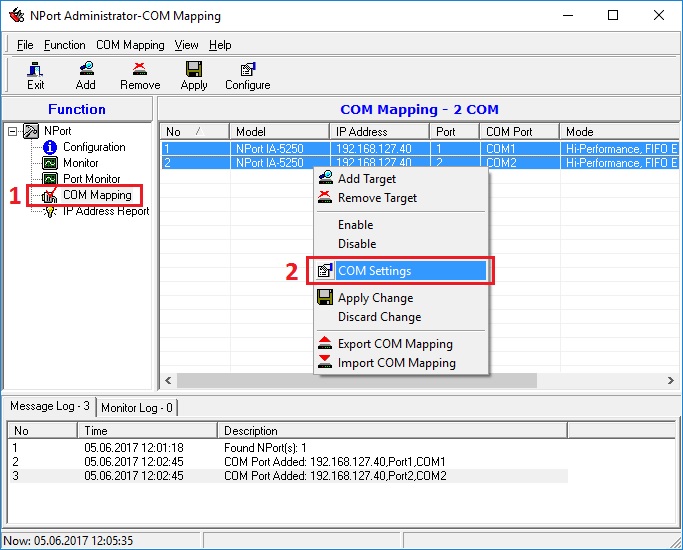Open Port Monitor in the tree
This screenshot has height=550, width=683.
[91, 179]
